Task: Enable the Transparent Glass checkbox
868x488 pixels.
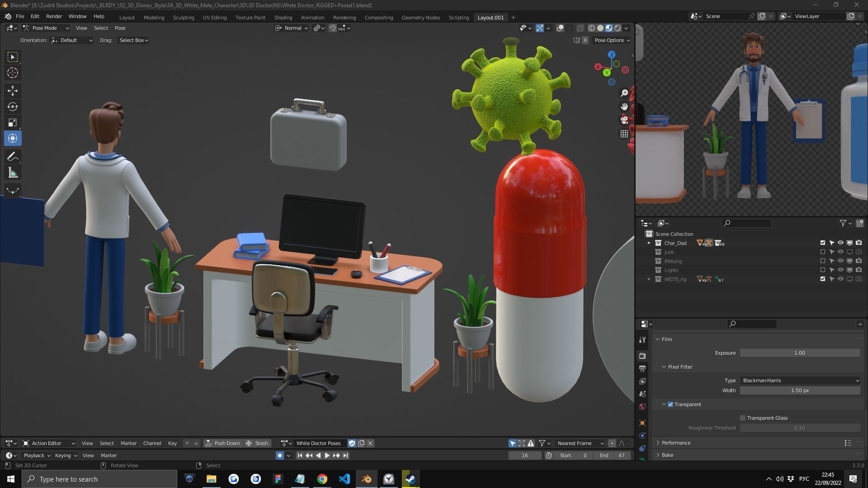Action: (742, 418)
